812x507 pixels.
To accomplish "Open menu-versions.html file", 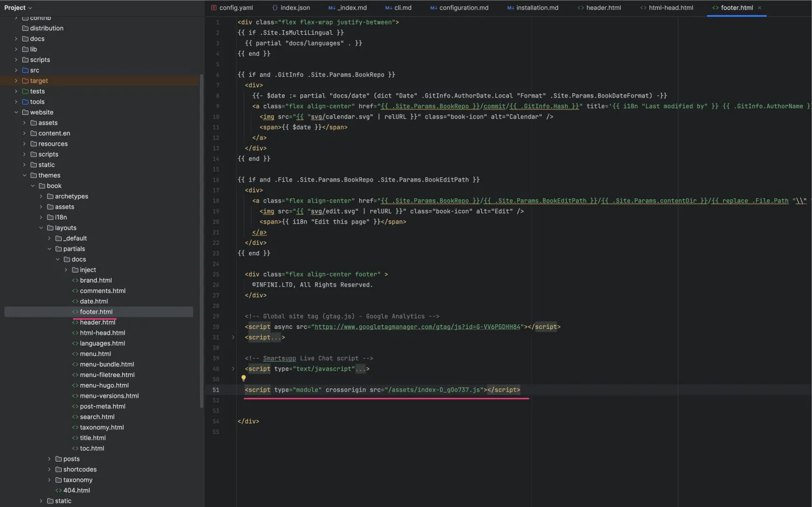I will click(109, 396).
